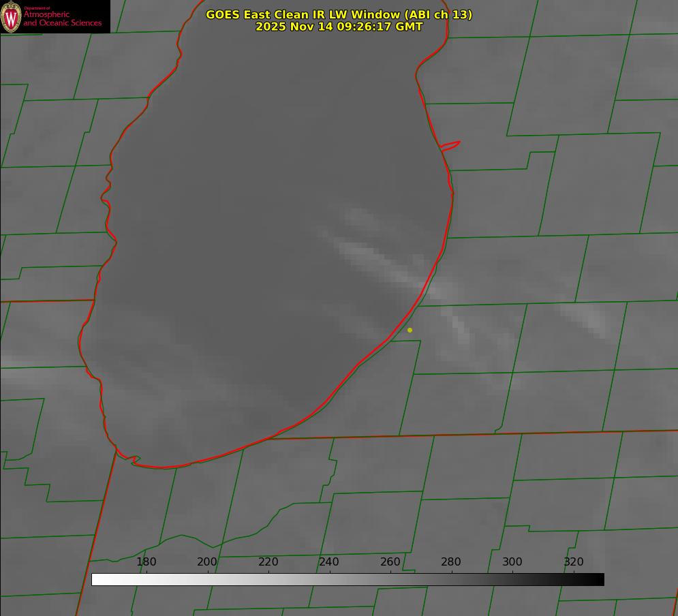Click the 220 tick label on colorbar
The width and height of the screenshot is (678, 616).
[x=268, y=562]
